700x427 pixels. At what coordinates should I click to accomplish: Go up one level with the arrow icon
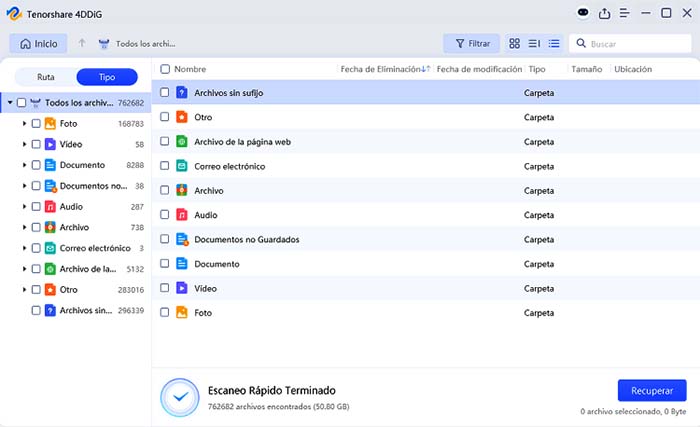(82, 43)
